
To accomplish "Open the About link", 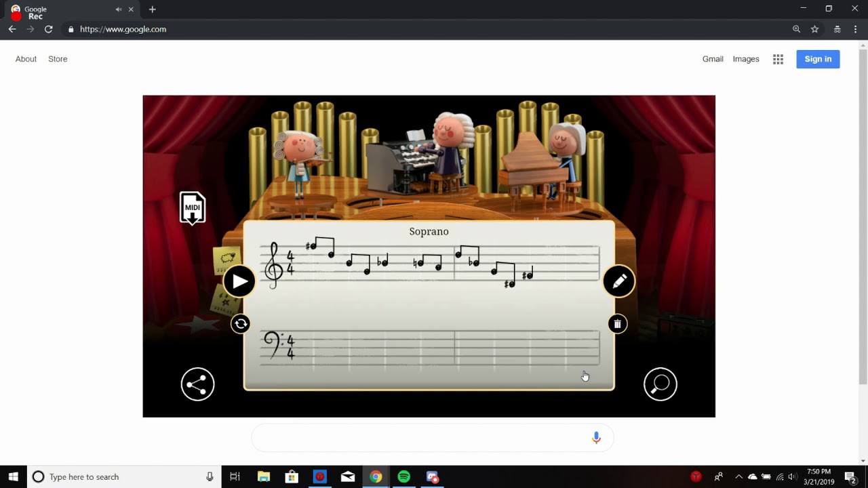I will [26, 59].
